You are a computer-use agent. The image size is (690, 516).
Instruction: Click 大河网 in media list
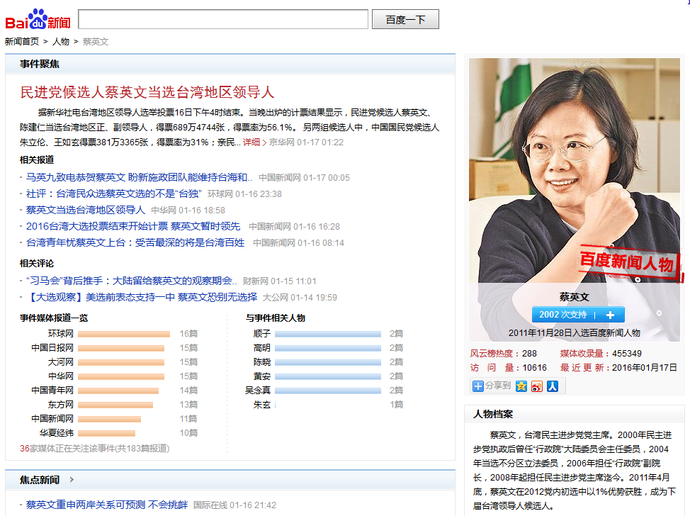tap(60, 362)
